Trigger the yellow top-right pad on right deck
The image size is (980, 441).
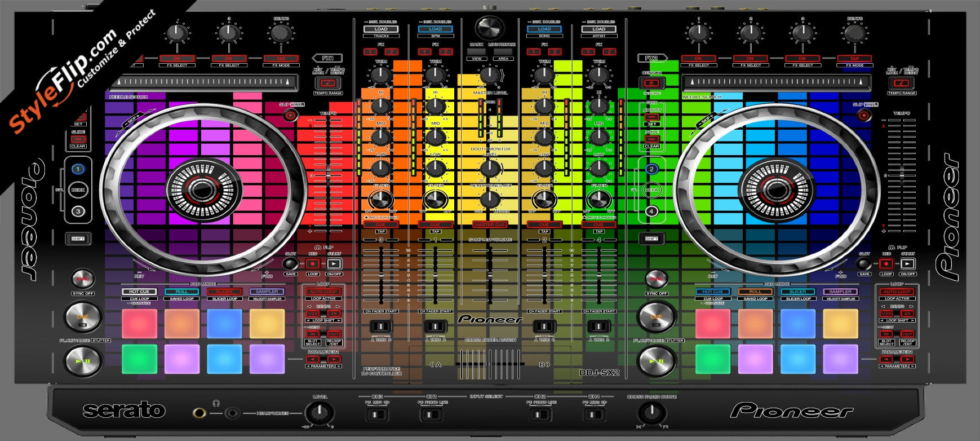click(x=840, y=323)
